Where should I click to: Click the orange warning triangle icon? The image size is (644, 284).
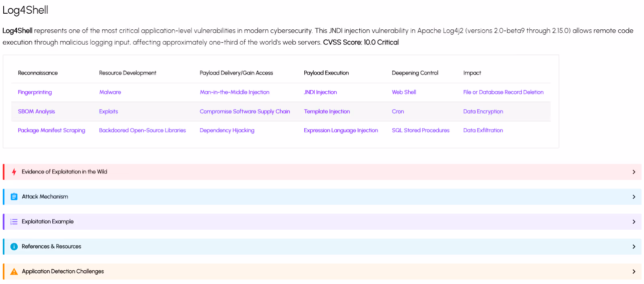point(14,272)
